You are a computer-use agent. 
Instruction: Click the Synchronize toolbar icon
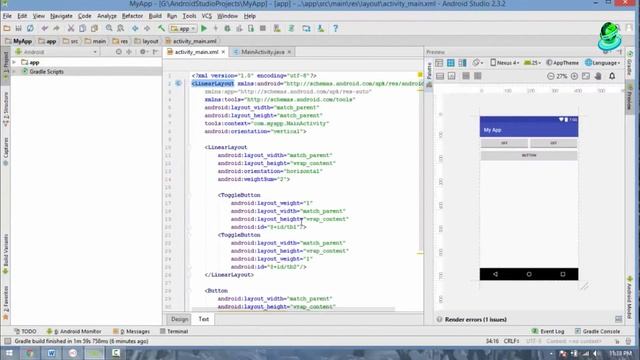[x=30, y=29]
